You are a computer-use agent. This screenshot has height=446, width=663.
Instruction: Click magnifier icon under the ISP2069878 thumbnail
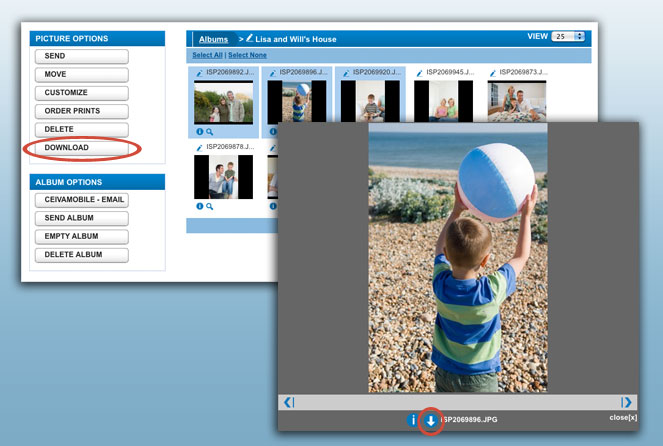pyautogui.click(x=209, y=206)
